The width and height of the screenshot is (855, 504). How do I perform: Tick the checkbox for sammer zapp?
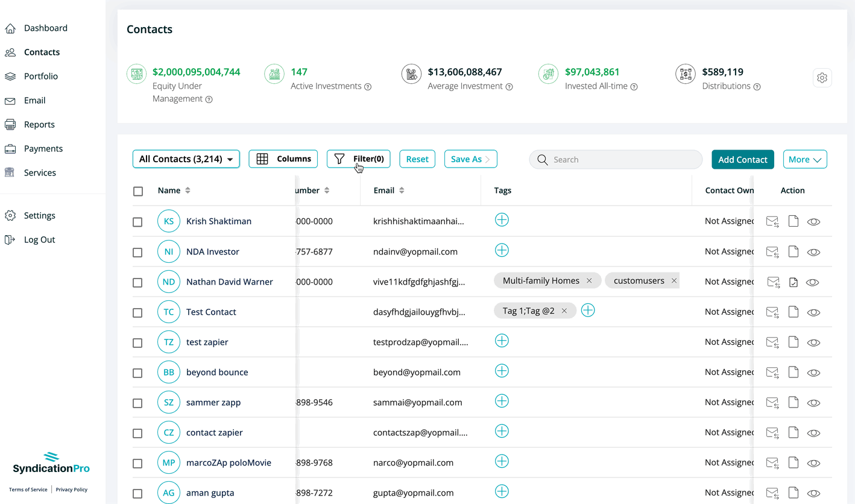pyautogui.click(x=137, y=403)
